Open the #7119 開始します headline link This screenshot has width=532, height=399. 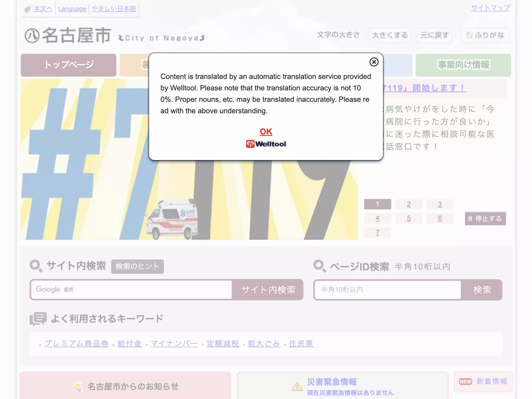(x=425, y=88)
